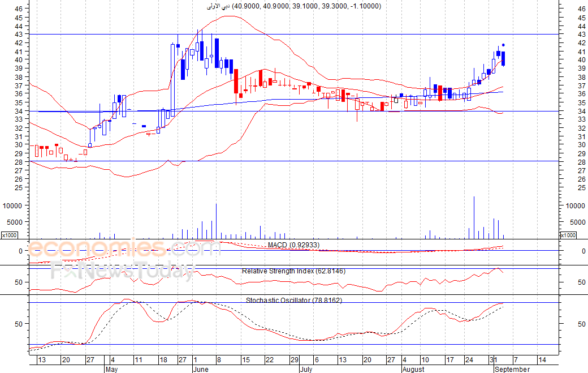Click the x1000 volume scale label on left
Screen dimensions: 588x373
pyautogui.click(x=9, y=235)
